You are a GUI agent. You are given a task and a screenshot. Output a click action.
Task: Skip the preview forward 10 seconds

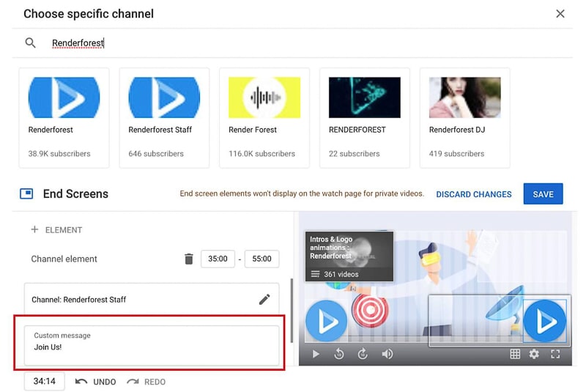pos(363,353)
